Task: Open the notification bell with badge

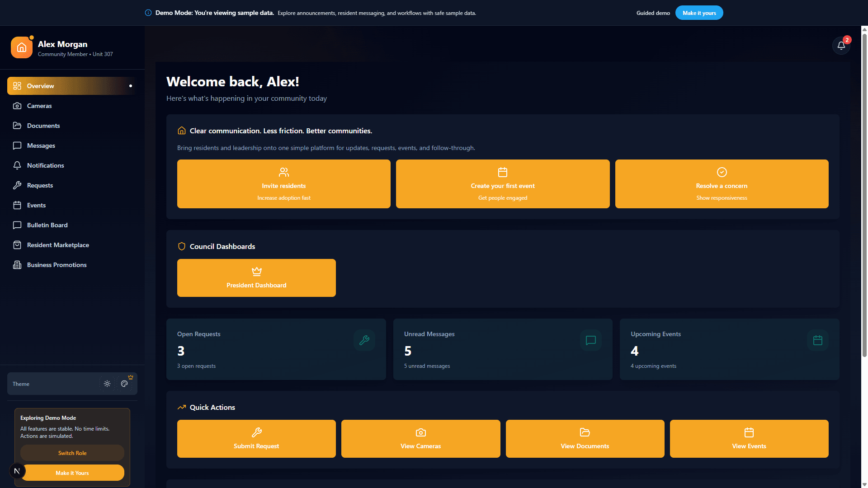Action: click(x=841, y=45)
